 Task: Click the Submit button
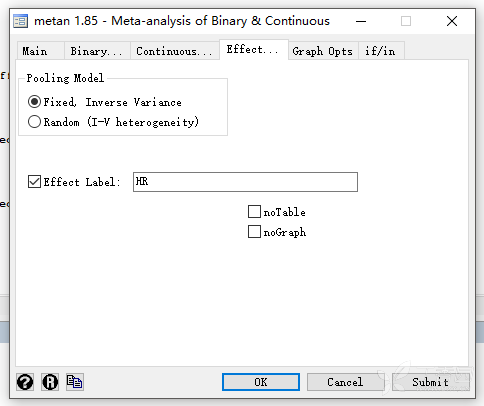[x=431, y=382]
